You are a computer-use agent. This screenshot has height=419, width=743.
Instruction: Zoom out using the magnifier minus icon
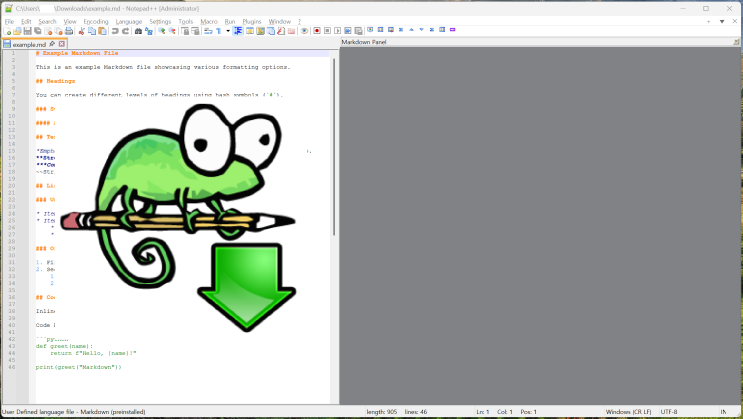pos(172,31)
